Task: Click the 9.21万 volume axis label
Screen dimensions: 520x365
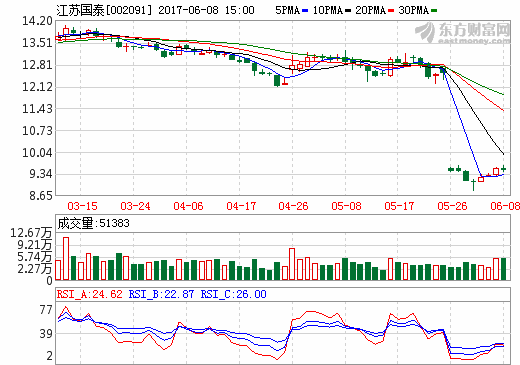Action: (x=35, y=245)
